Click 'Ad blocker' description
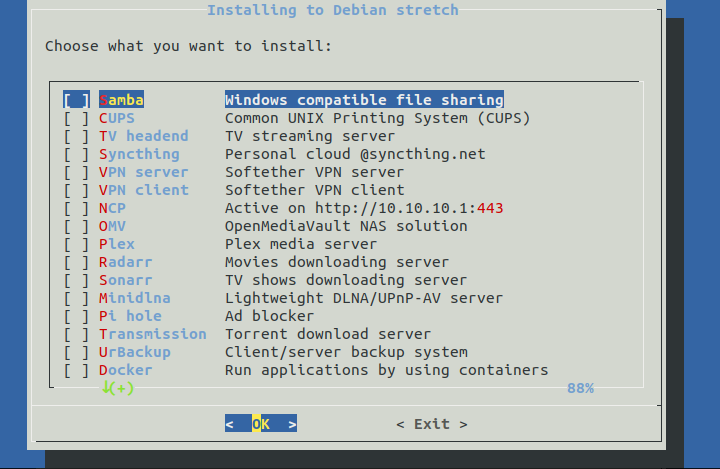Screen dimensions: 720x469 (270, 316)
